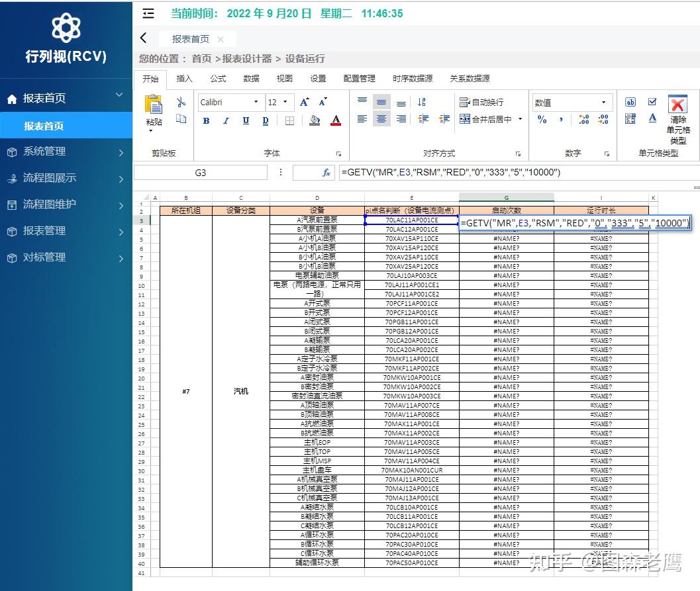This screenshot has width=700, height=591.
Task: Click the red font color A
Action: click(336, 120)
